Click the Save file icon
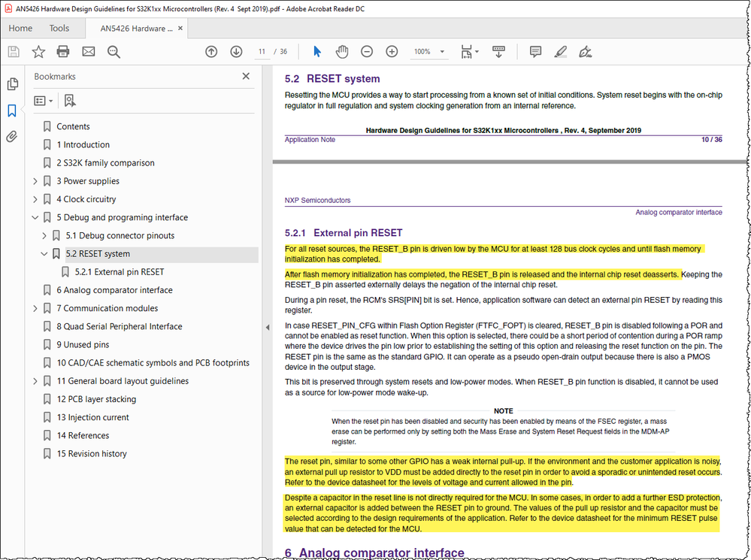751x560 pixels. pyautogui.click(x=14, y=52)
